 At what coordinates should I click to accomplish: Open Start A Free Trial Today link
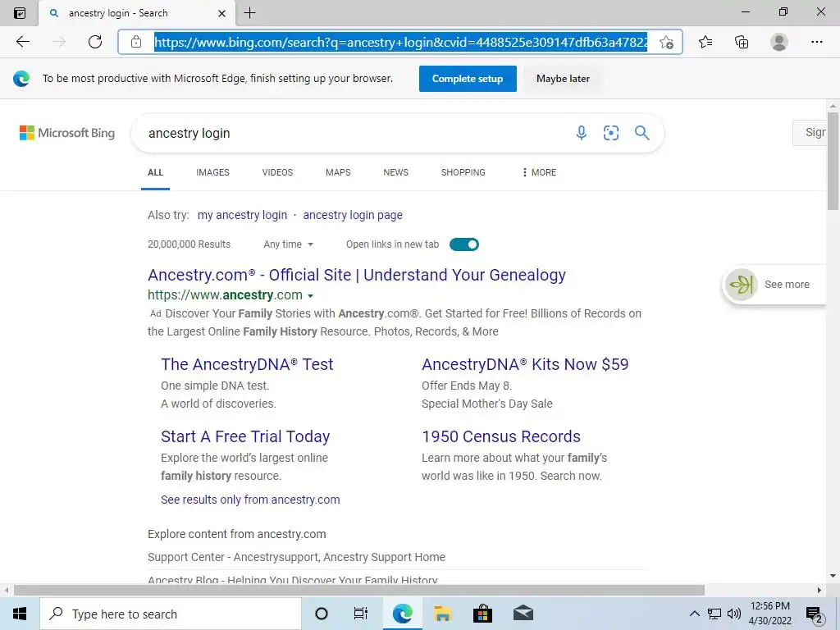(x=245, y=436)
